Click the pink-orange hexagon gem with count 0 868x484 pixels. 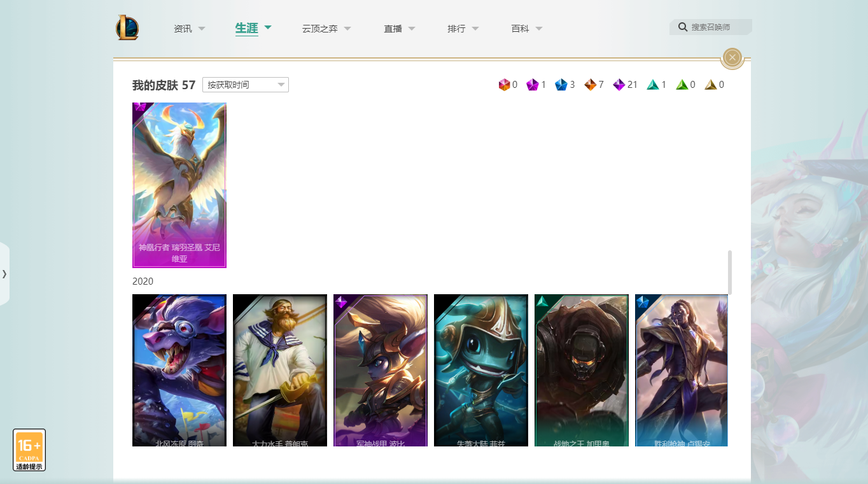[x=505, y=85]
